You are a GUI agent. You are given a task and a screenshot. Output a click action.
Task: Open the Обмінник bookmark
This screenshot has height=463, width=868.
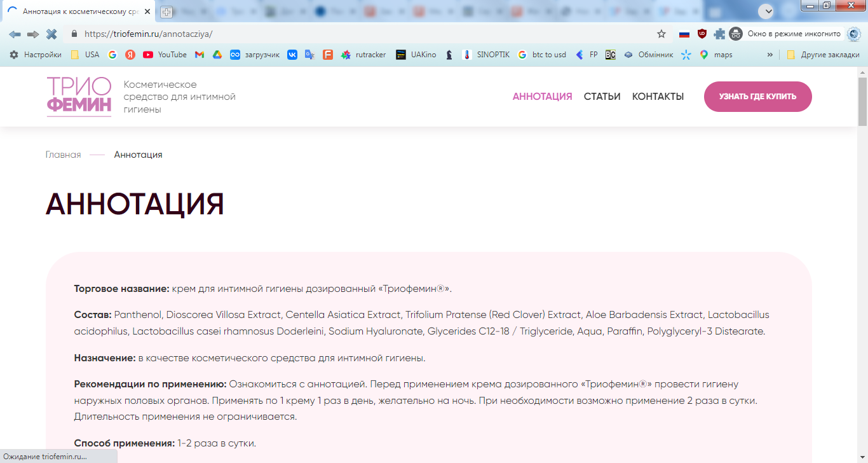tap(648, 55)
